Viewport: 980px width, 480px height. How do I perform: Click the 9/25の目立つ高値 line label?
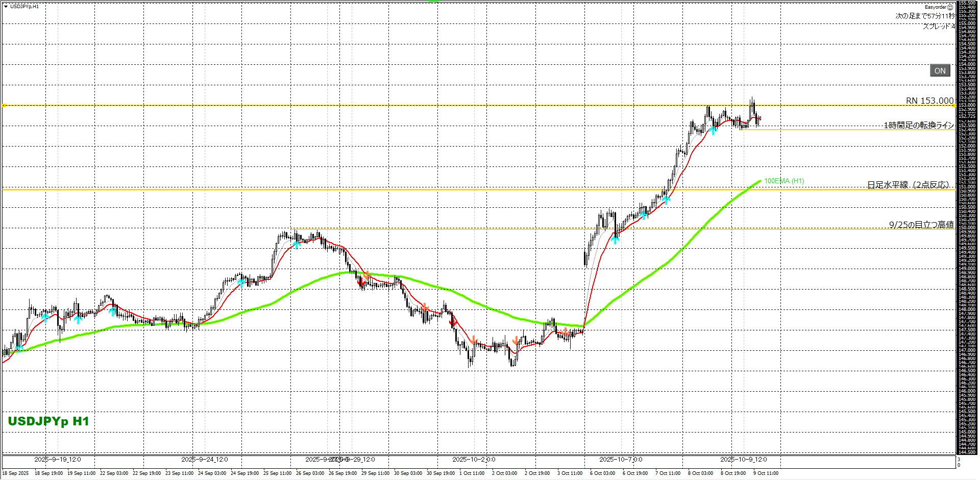[x=921, y=225]
